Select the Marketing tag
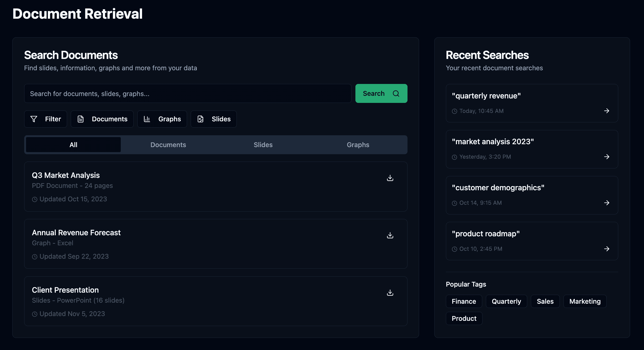Image resolution: width=644 pixels, height=350 pixels. [585, 301]
